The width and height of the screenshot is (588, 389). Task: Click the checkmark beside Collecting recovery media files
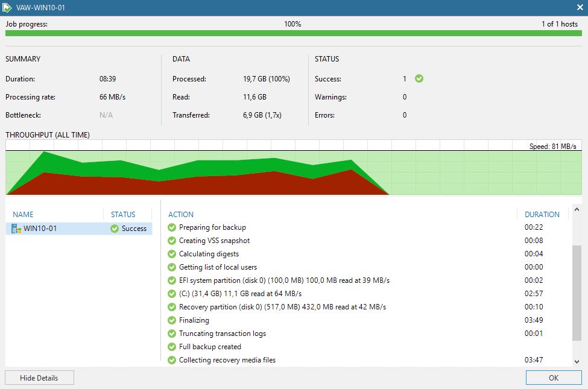pyautogui.click(x=172, y=360)
